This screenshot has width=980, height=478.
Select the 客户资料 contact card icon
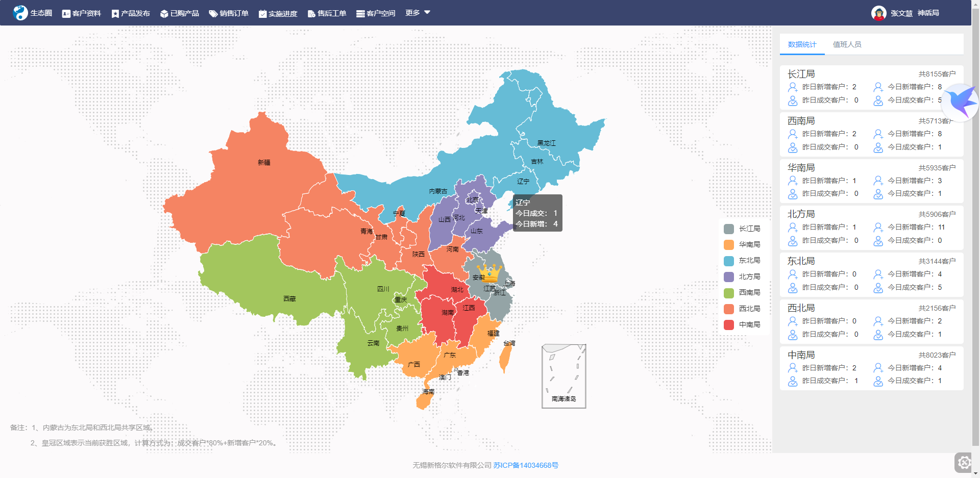pyautogui.click(x=66, y=13)
